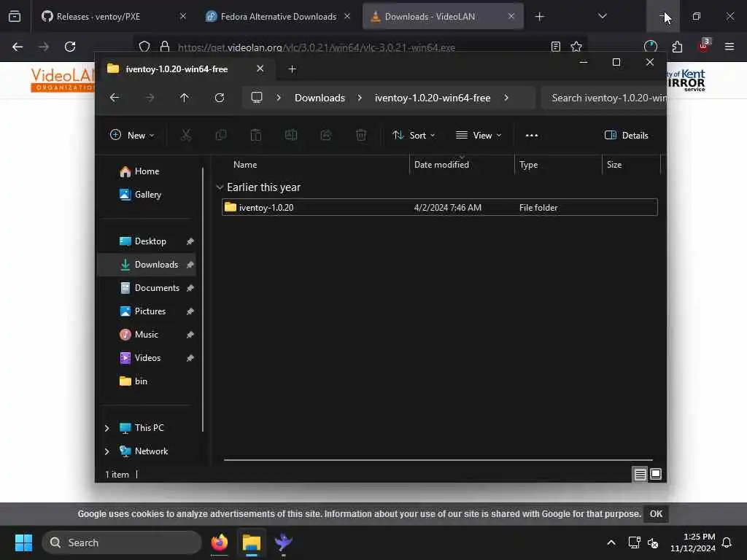The width and height of the screenshot is (747, 560).
Task: Open the bin folder in navigation pane
Action: [141, 381]
